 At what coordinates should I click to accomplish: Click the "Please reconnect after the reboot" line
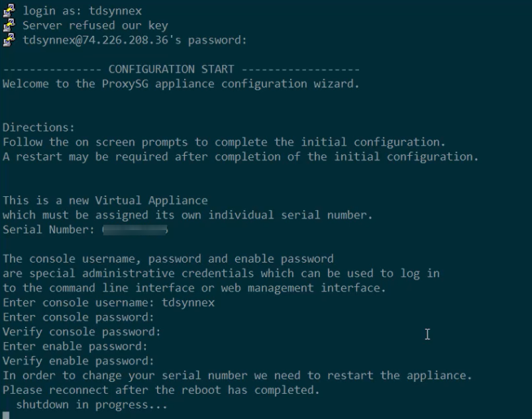coord(161,390)
